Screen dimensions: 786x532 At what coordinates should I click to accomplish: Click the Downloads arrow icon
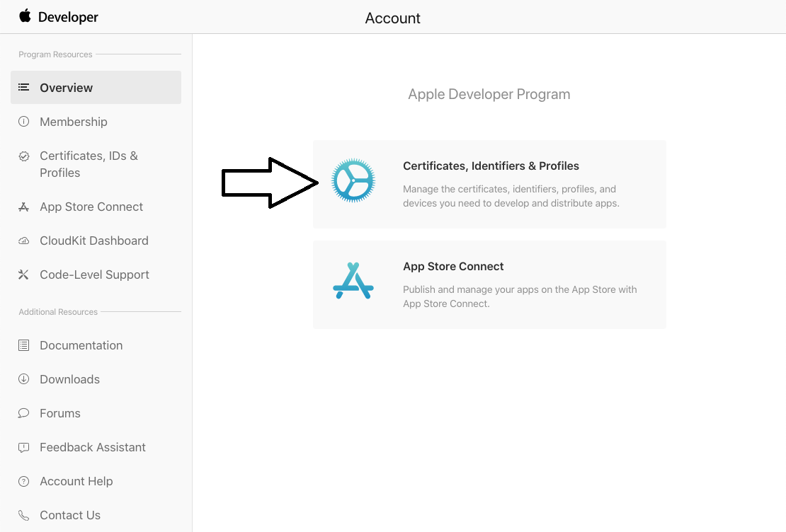click(x=24, y=379)
